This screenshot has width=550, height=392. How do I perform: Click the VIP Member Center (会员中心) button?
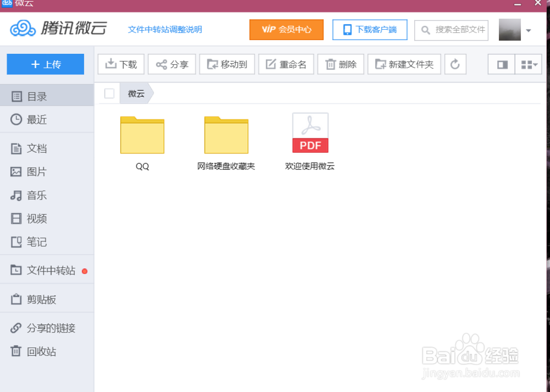(286, 30)
